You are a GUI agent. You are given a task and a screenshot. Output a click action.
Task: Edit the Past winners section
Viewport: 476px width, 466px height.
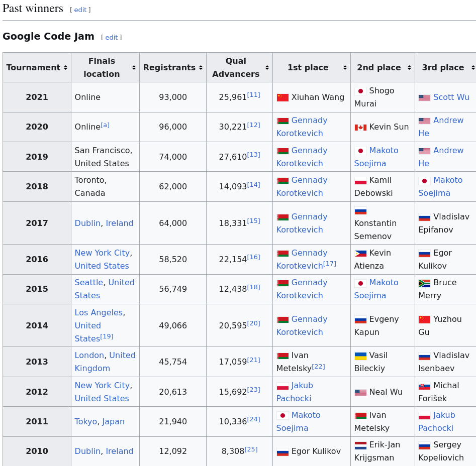(80, 10)
